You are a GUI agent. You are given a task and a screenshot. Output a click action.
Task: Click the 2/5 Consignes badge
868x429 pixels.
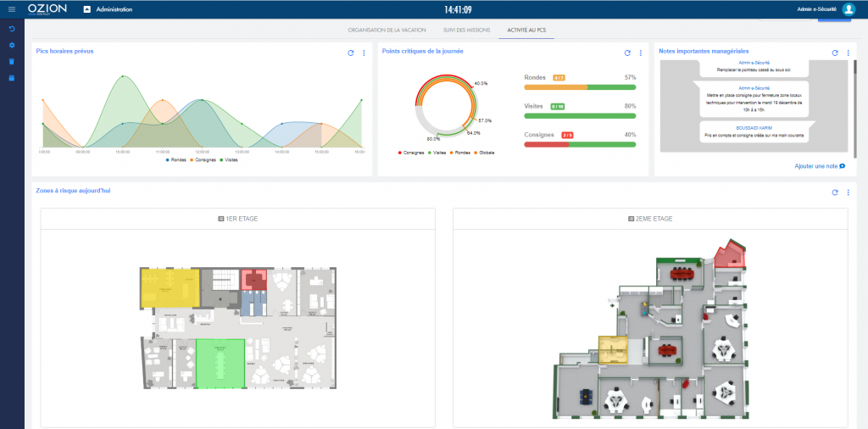pos(567,135)
